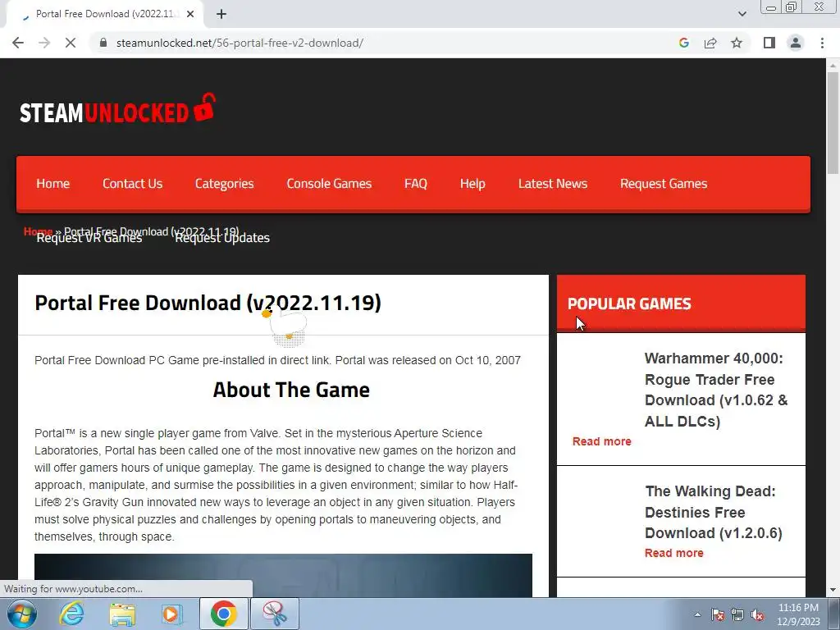Open the Windows Start menu
This screenshot has width=840, height=630.
tap(21, 614)
